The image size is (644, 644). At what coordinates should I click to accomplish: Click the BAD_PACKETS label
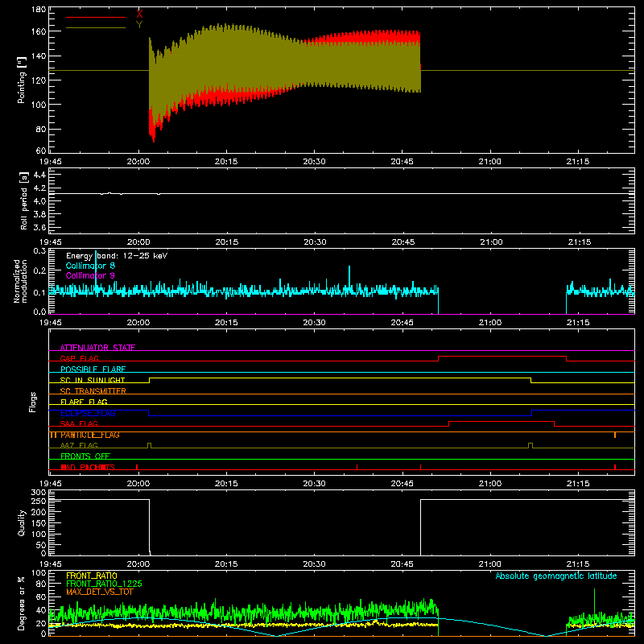pos(88,467)
